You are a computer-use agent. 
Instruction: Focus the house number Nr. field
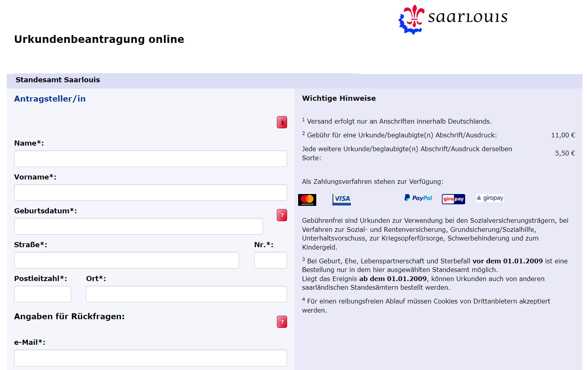pos(270,260)
